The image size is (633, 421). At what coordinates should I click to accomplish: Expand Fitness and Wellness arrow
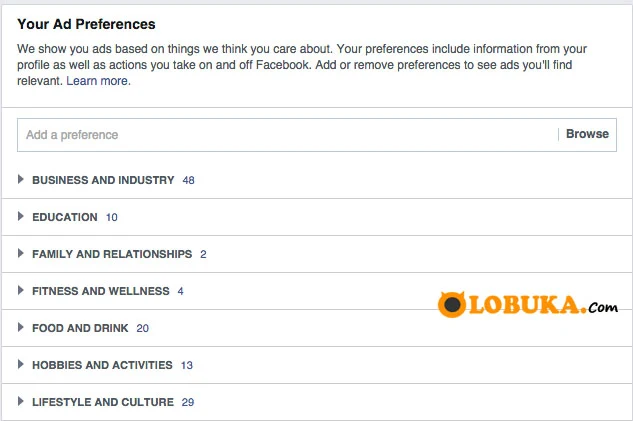coord(21,291)
